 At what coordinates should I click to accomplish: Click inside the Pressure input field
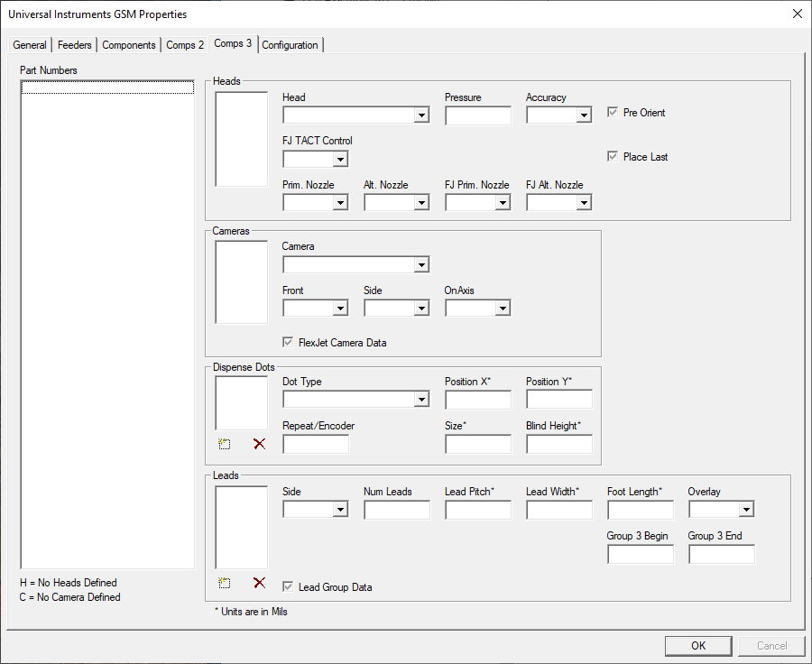(477, 115)
